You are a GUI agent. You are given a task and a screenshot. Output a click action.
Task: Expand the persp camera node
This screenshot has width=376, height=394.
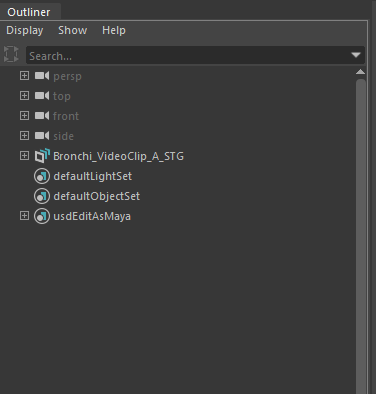click(x=24, y=76)
